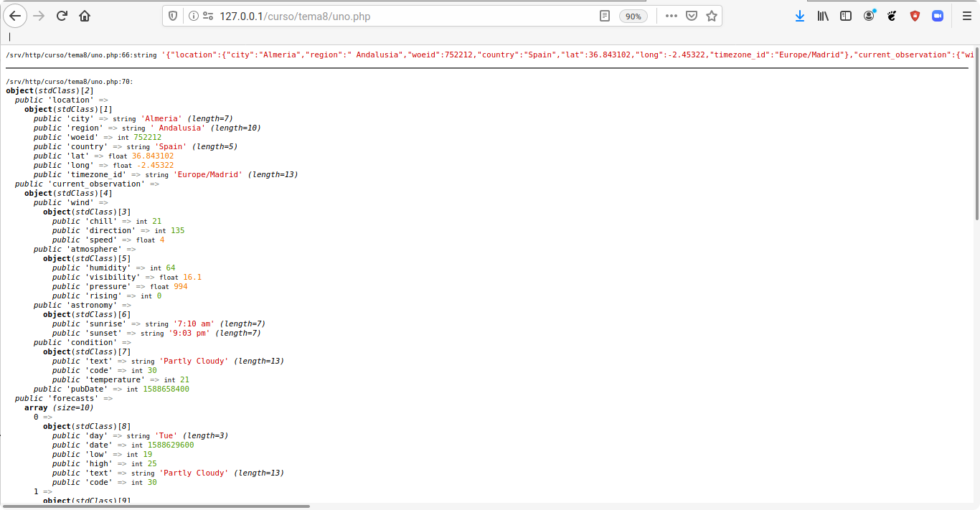
Task: Click the 'Almeria' city value
Action: [161, 118]
